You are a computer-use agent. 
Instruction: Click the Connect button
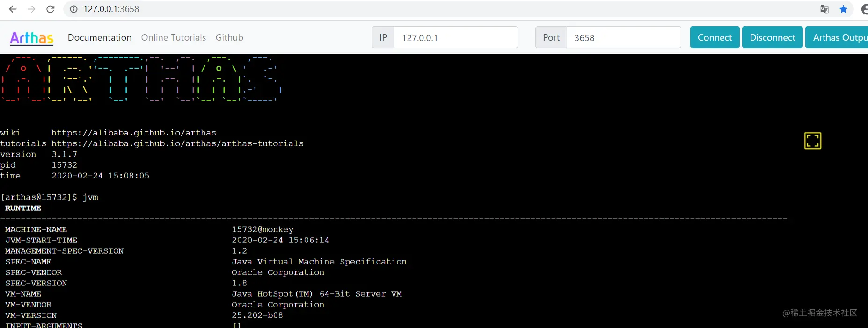(715, 37)
